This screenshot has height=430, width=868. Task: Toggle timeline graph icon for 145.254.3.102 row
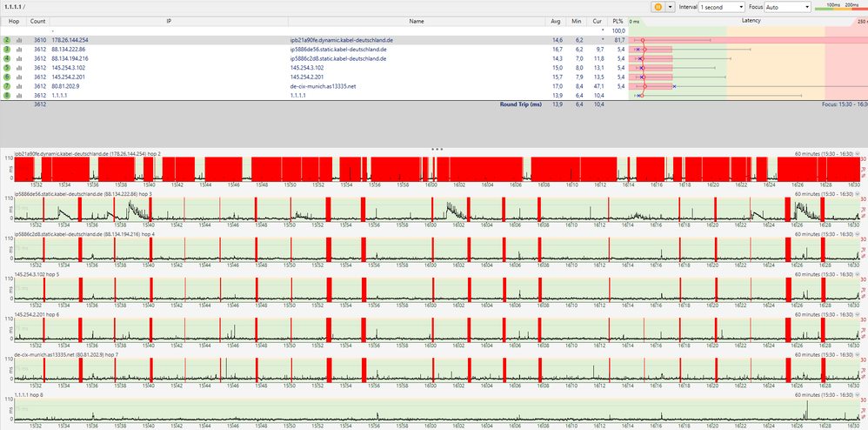click(19, 68)
